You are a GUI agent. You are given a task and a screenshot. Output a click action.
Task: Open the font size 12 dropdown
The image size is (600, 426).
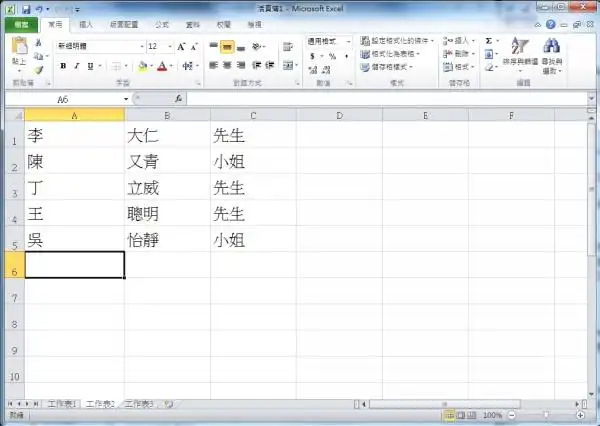coord(170,46)
